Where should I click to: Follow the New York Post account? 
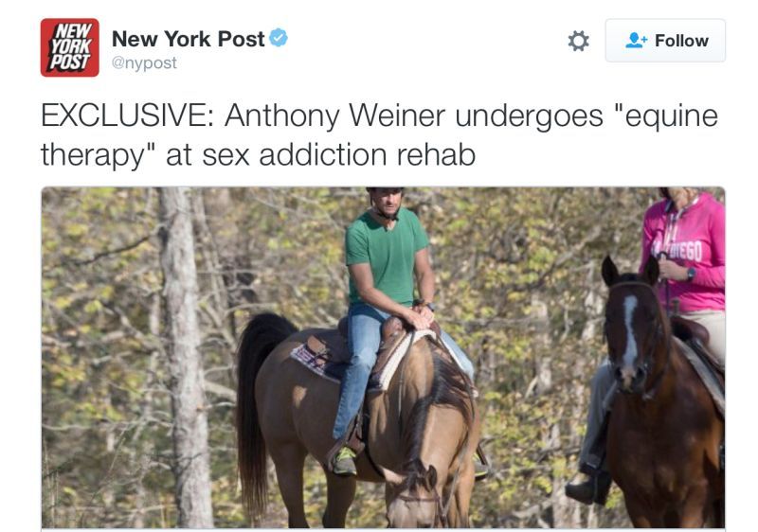665,41
